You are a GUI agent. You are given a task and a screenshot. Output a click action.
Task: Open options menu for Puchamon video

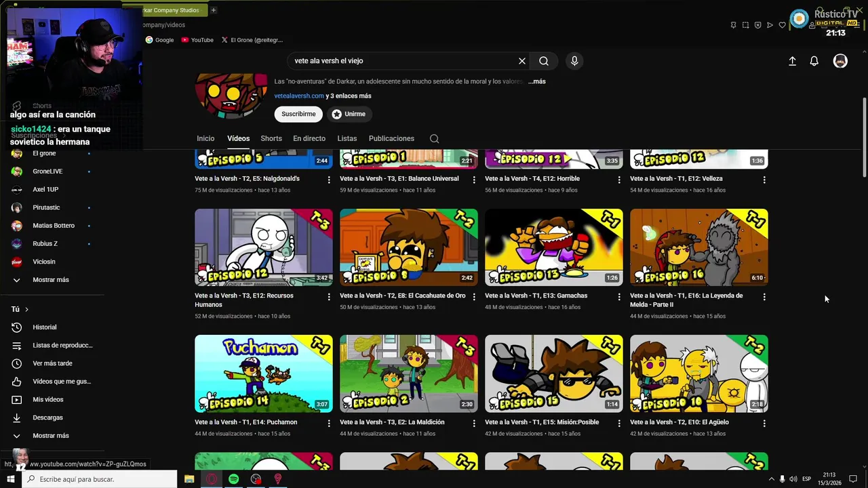click(x=329, y=423)
